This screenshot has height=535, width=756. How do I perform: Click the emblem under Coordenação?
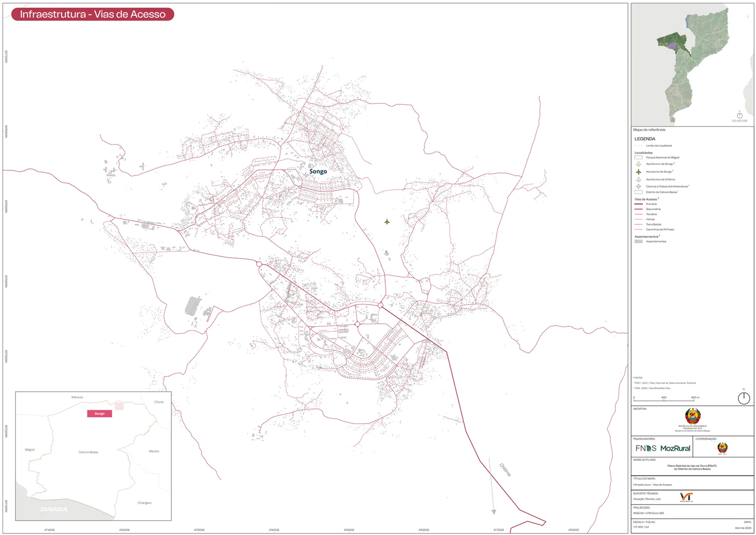723,448
